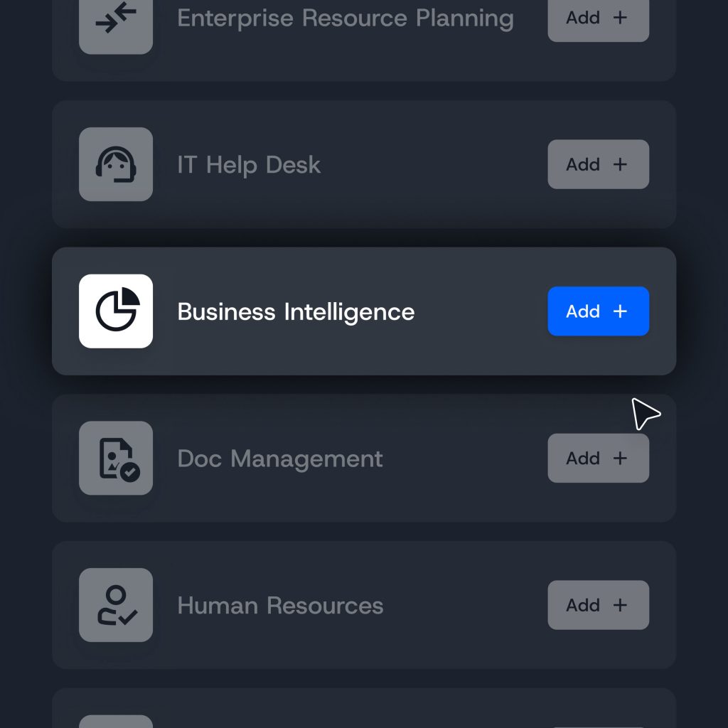
Task: Add the Enterprise Resource Planning module
Action: tap(598, 18)
